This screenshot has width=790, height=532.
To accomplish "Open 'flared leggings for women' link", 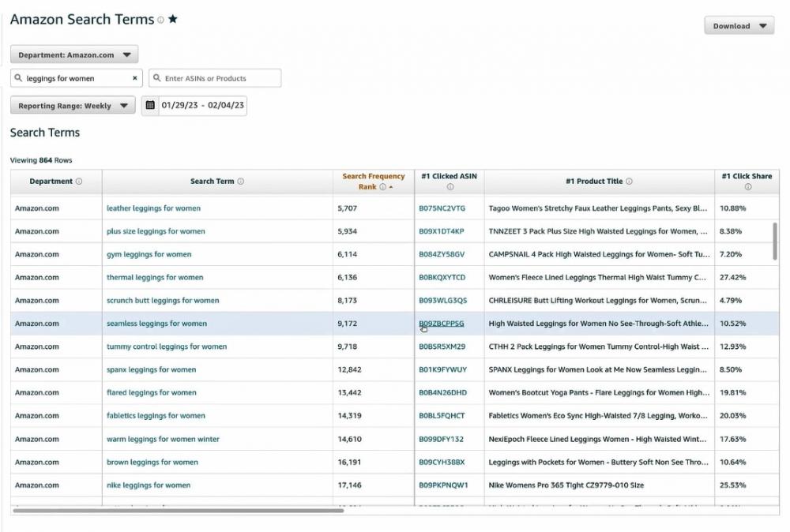I will pyautogui.click(x=151, y=392).
